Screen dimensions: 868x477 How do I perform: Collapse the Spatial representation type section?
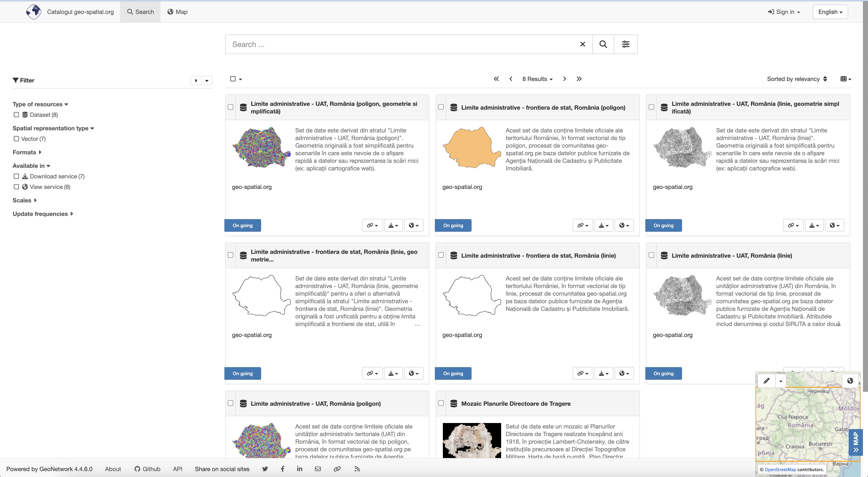[x=53, y=128]
